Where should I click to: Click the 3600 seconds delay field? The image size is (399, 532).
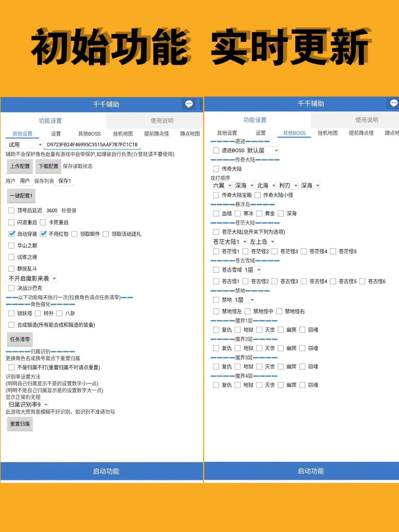[x=52, y=211]
